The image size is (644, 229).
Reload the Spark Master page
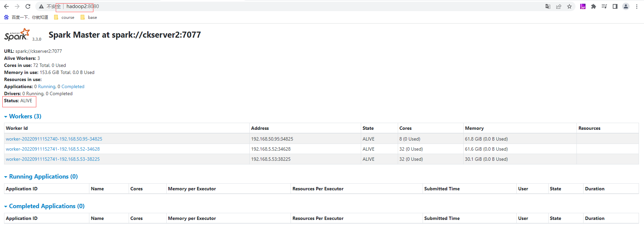click(x=28, y=6)
